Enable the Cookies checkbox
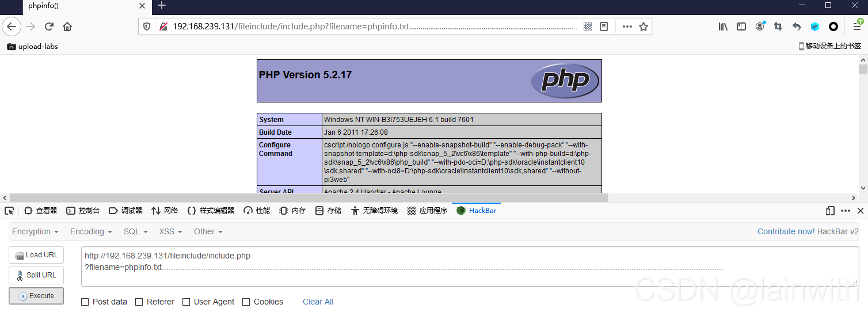 [x=246, y=302]
